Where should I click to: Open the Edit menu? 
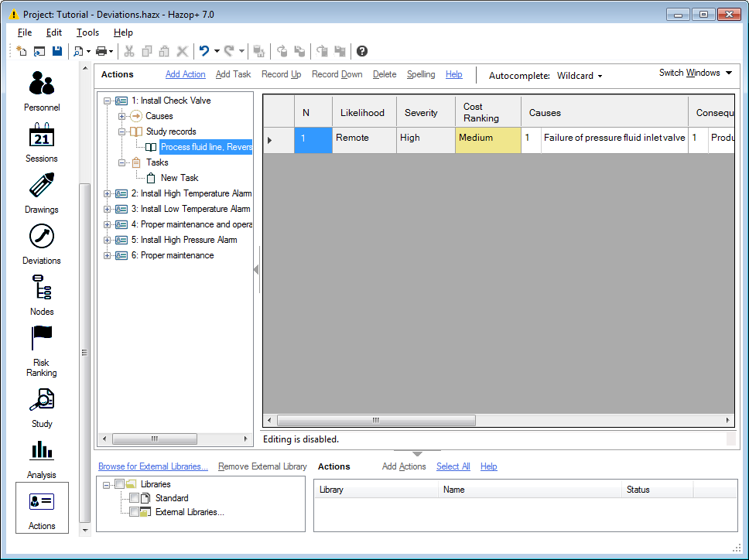(x=54, y=32)
